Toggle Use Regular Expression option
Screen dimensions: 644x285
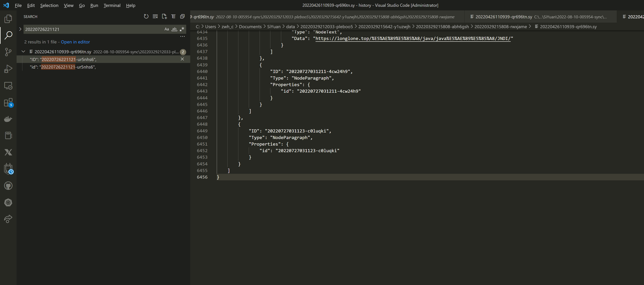click(182, 29)
